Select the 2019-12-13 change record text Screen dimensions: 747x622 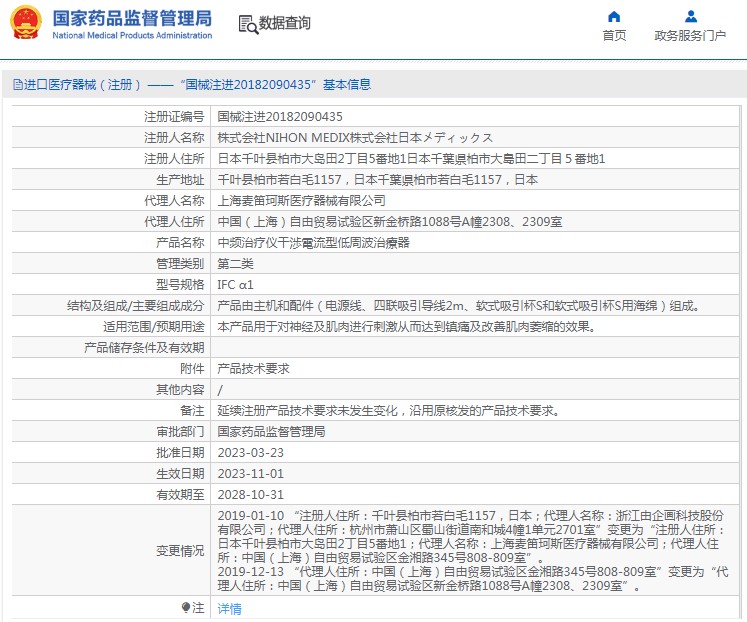point(473,578)
